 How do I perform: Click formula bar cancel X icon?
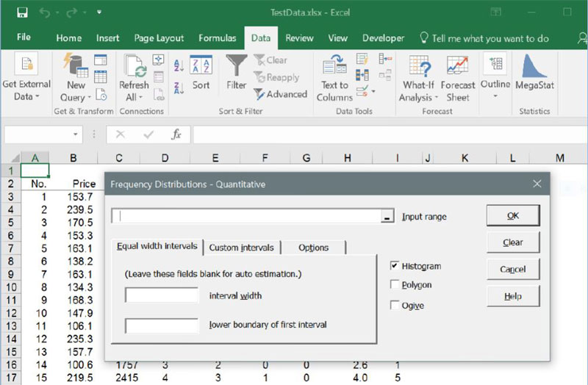[121, 134]
